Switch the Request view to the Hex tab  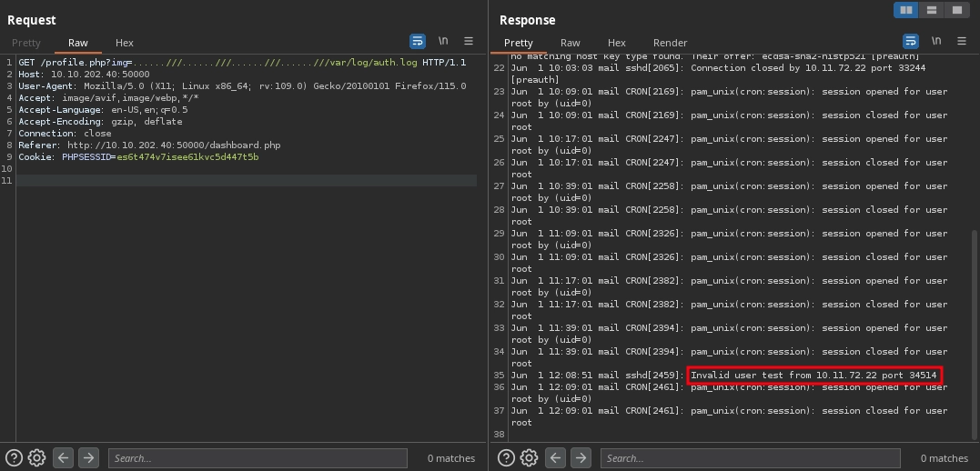point(125,43)
